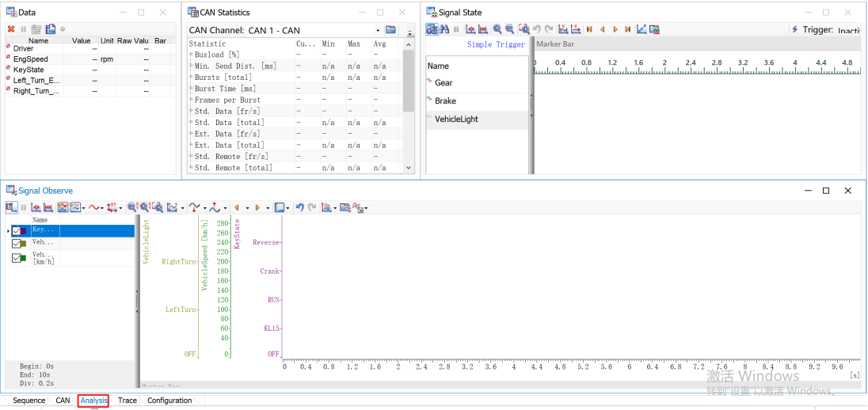
Task: Select the Brake signal row
Action: (477, 101)
